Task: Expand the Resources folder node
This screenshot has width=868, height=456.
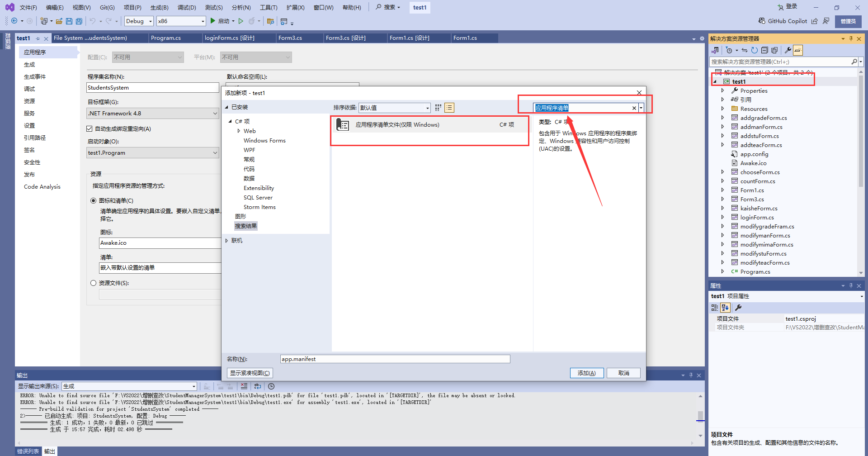Action: (722, 109)
